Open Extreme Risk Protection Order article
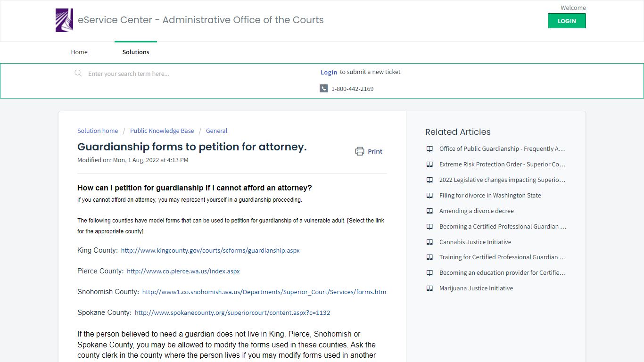Viewport: 644px width, 362px height. (x=502, y=164)
